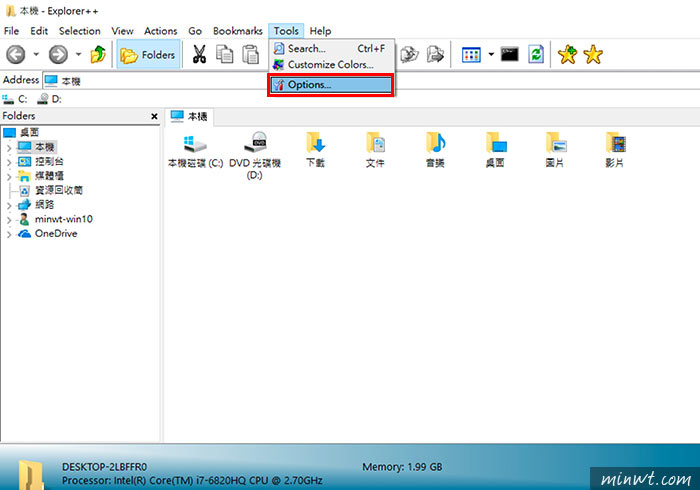Click the Paste clipboard icon
This screenshot has width=700, height=490.
coord(250,54)
